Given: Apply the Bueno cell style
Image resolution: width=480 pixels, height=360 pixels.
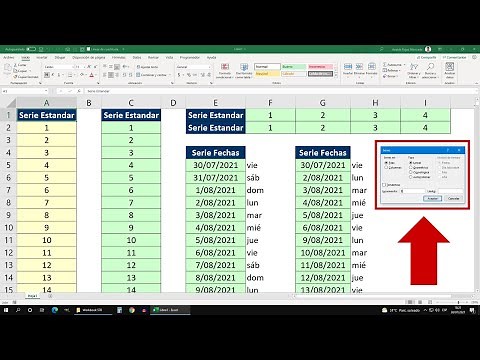Looking at the screenshot, I should [x=294, y=67].
